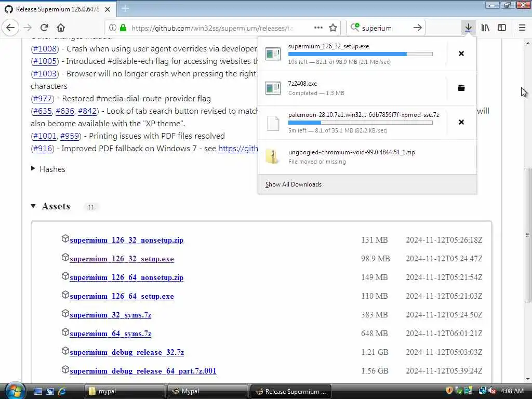Open the Windows Start orb
This screenshot has width=532, height=399.
[x=14, y=391]
